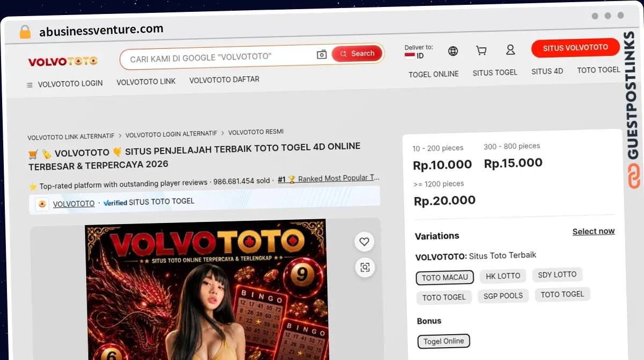Open the shopping cart icon

pos(481,51)
